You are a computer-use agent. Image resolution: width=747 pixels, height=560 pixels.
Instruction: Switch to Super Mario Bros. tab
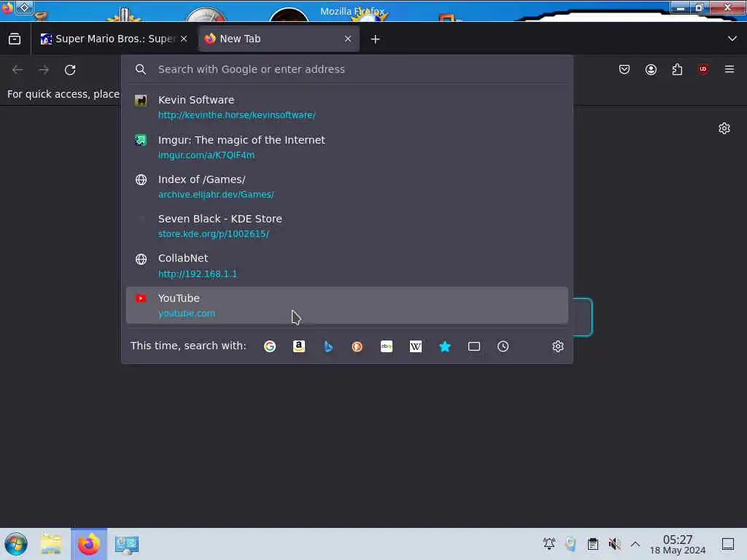pos(113,39)
